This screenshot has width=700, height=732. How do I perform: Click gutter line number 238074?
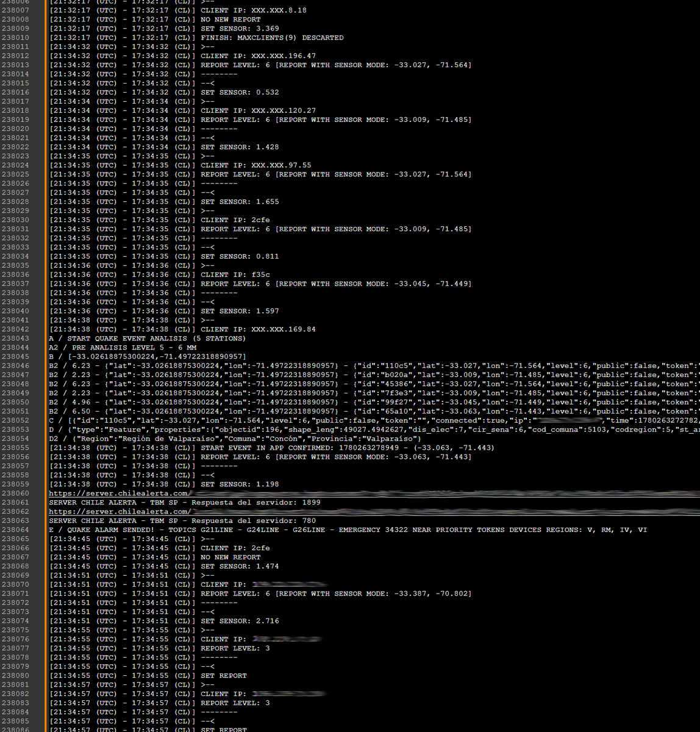15,621
